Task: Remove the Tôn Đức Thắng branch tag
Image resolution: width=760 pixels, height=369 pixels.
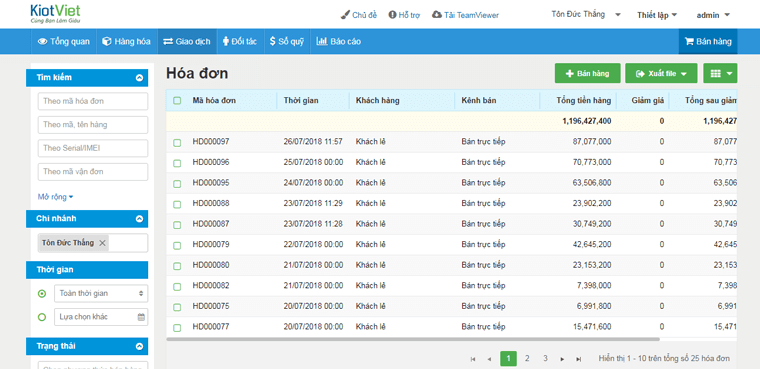Action: coord(102,243)
